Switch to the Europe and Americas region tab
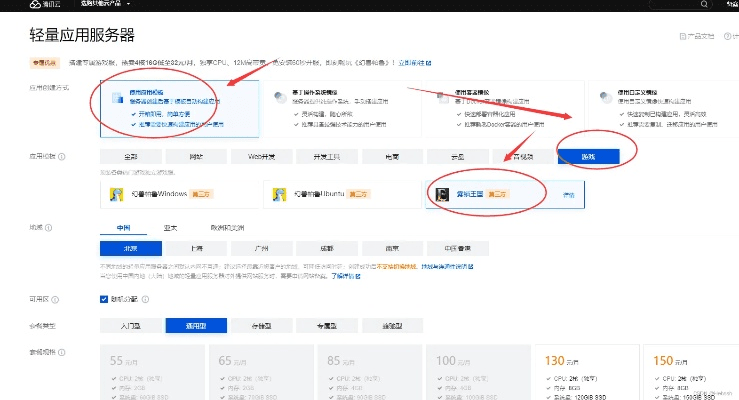Screen dimensions: 739x400 227,228
